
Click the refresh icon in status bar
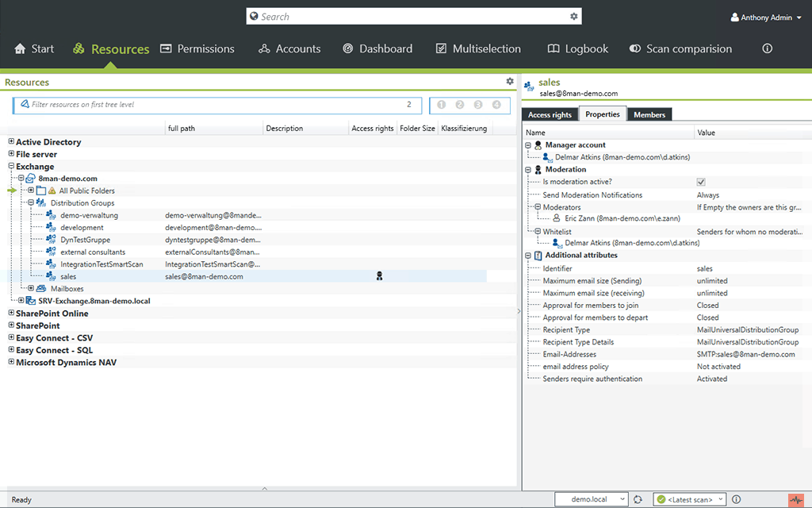click(x=638, y=500)
